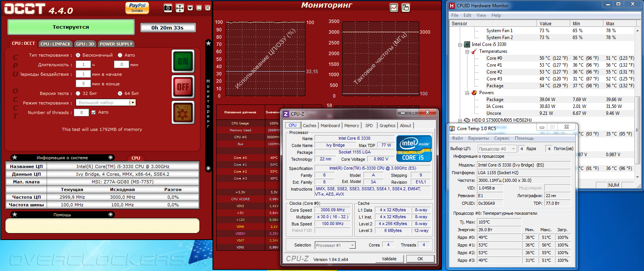Viewport: 644px width, 271px height.
Task: Switch to the GPU:3D tab
Action: click(85, 44)
